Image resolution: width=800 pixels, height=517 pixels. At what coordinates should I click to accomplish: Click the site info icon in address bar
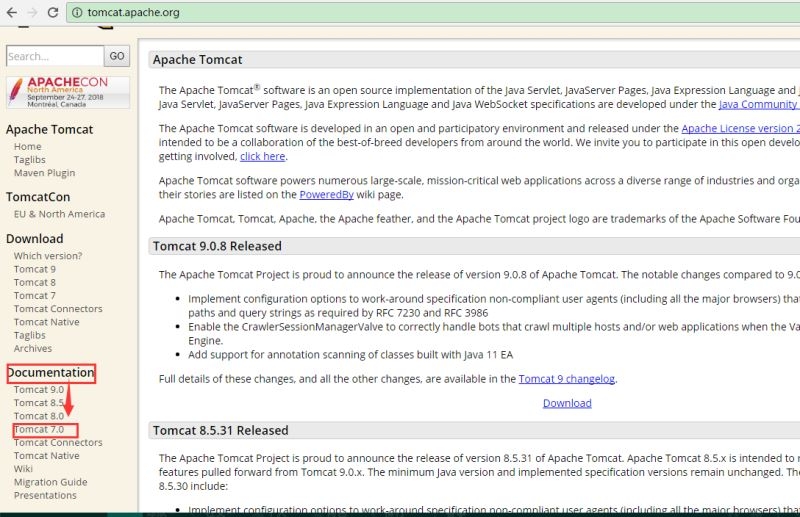point(77,13)
